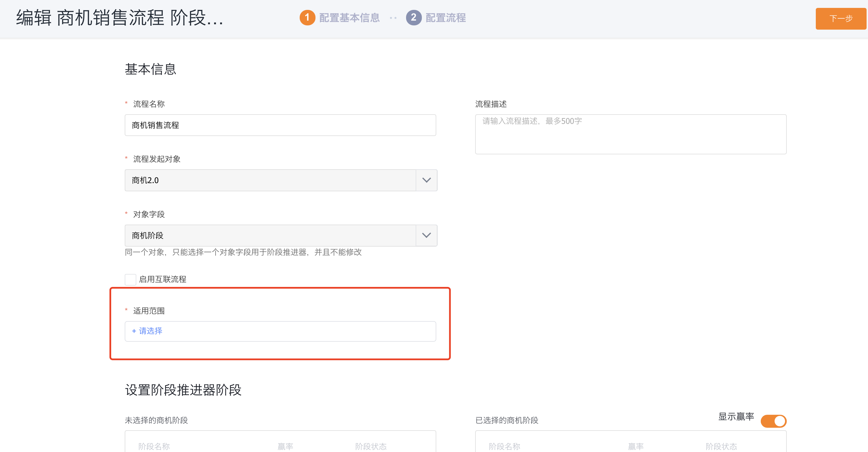Click 阶段名称 header in selected stages table
Screen dimensions: 868x452
pyautogui.click(x=505, y=446)
